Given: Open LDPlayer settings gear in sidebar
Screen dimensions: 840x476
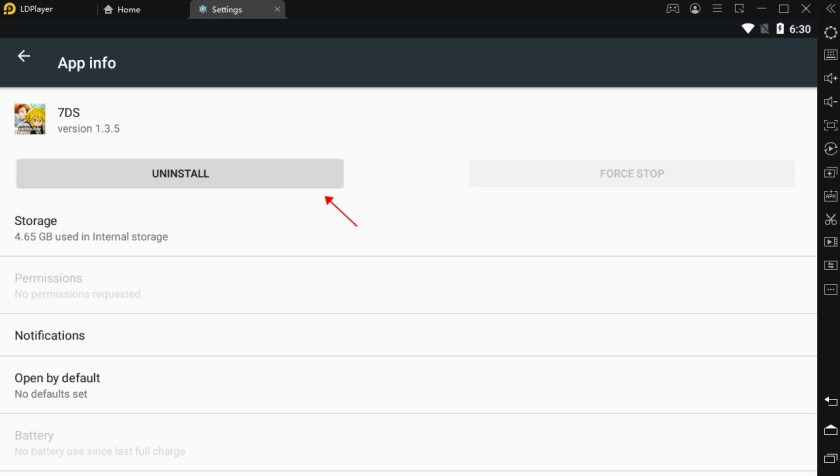Looking at the screenshot, I should (x=830, y=32).
